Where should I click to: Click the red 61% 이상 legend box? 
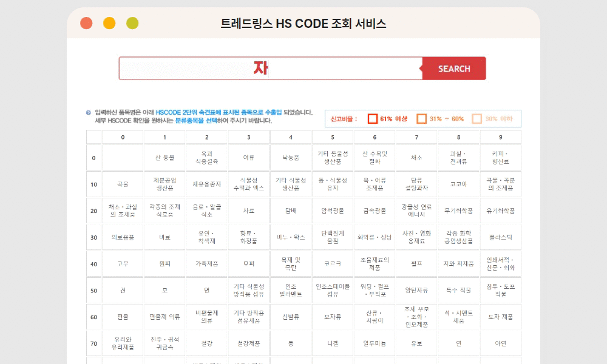[373, 119]
